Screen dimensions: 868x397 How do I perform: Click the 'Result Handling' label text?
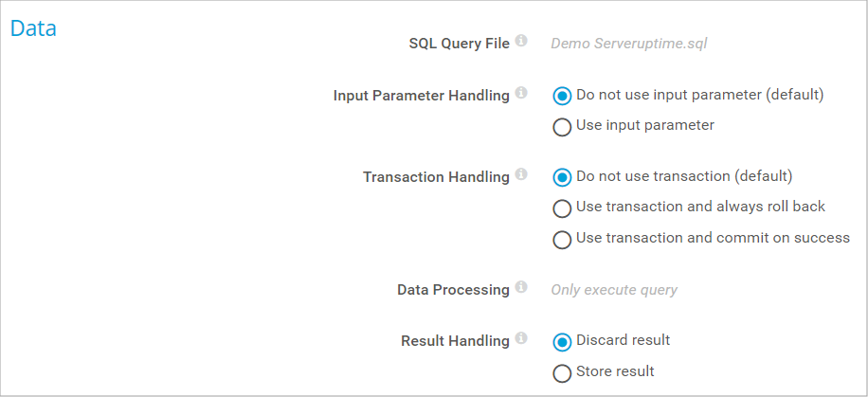(455, 341)
